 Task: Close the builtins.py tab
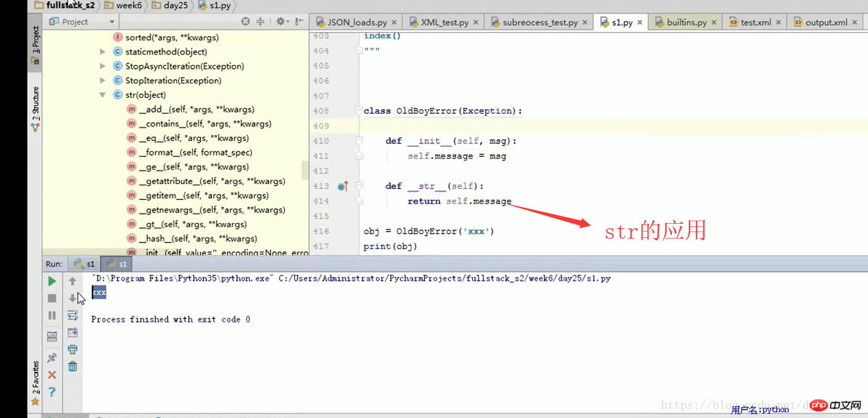tap(714, 23)
